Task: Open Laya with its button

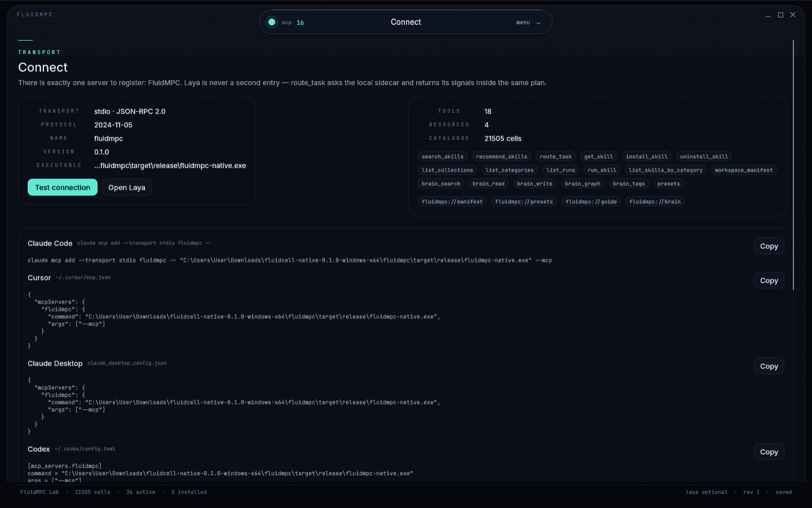Action: point(127,187)
